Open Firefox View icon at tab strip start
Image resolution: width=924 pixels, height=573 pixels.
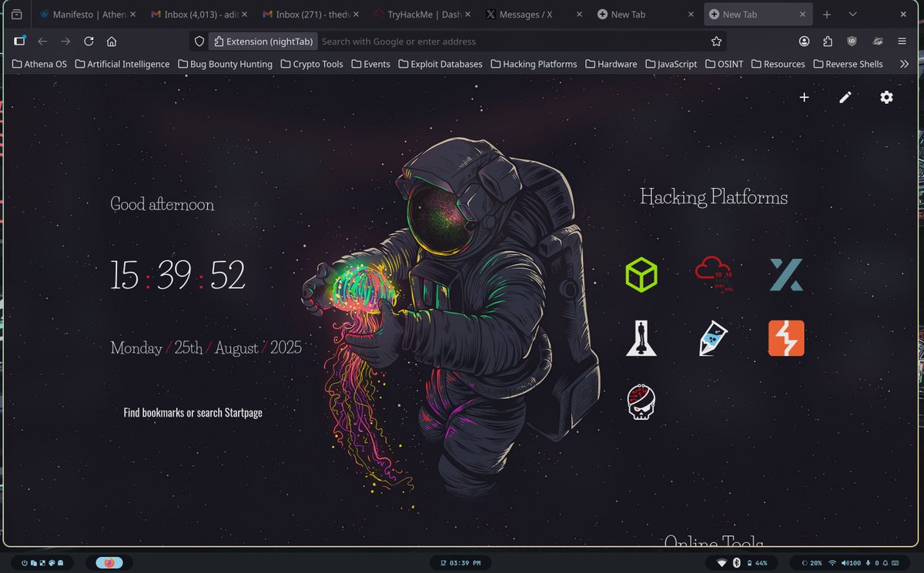[x=17, y=15]
